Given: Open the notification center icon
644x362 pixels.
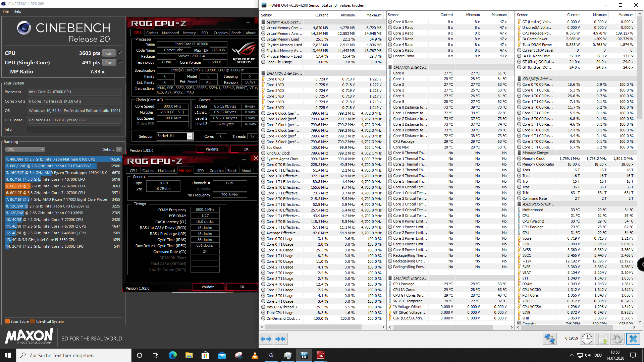Looking at the screenshot, I should 633,355.
